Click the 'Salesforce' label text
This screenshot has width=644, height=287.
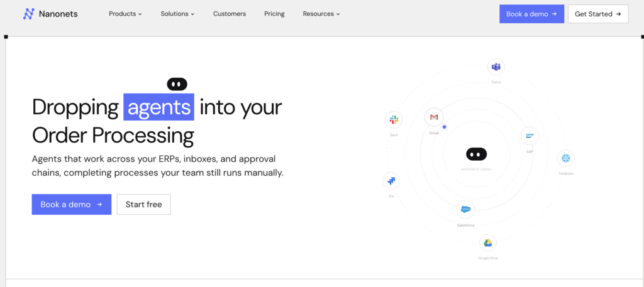click(466, 225)
